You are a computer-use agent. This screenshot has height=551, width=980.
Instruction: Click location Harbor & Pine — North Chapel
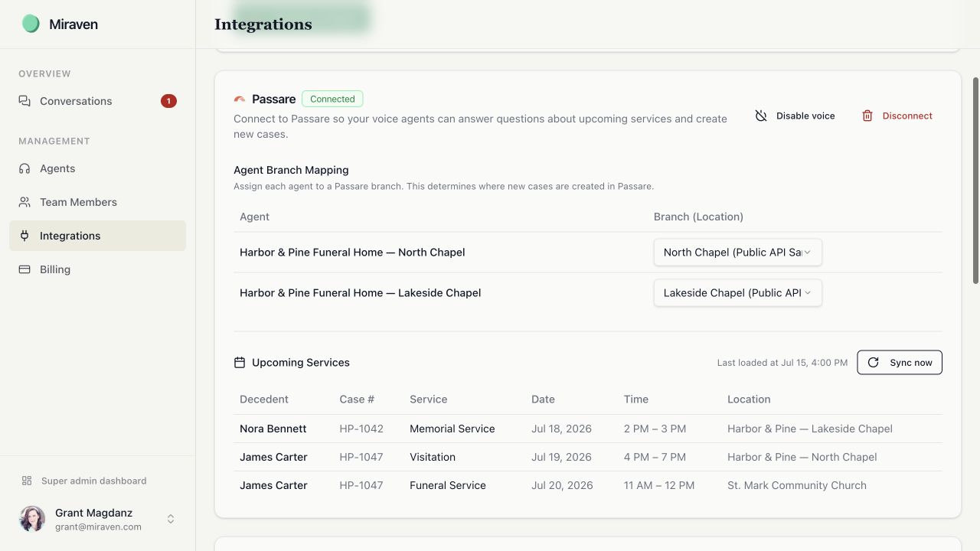(802, 457)
